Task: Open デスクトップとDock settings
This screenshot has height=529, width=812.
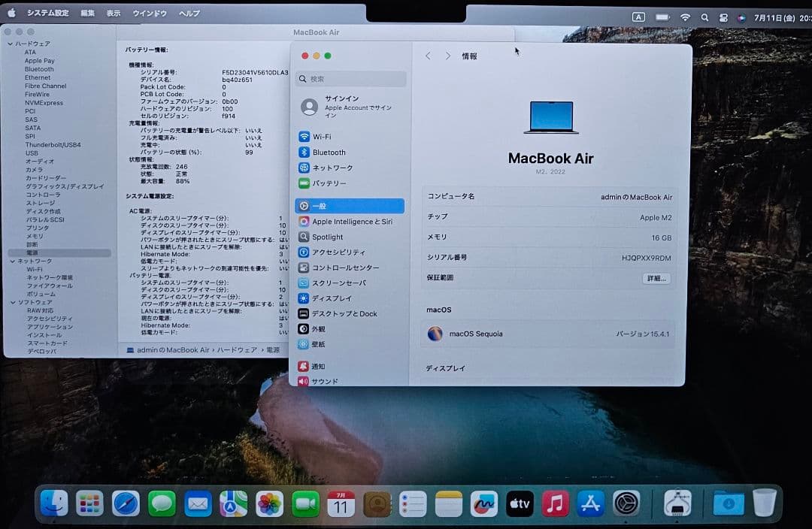Action: pos(340,313)
